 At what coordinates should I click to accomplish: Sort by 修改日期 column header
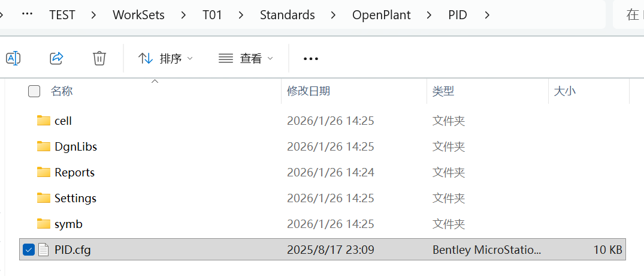(x=309, y=91)
